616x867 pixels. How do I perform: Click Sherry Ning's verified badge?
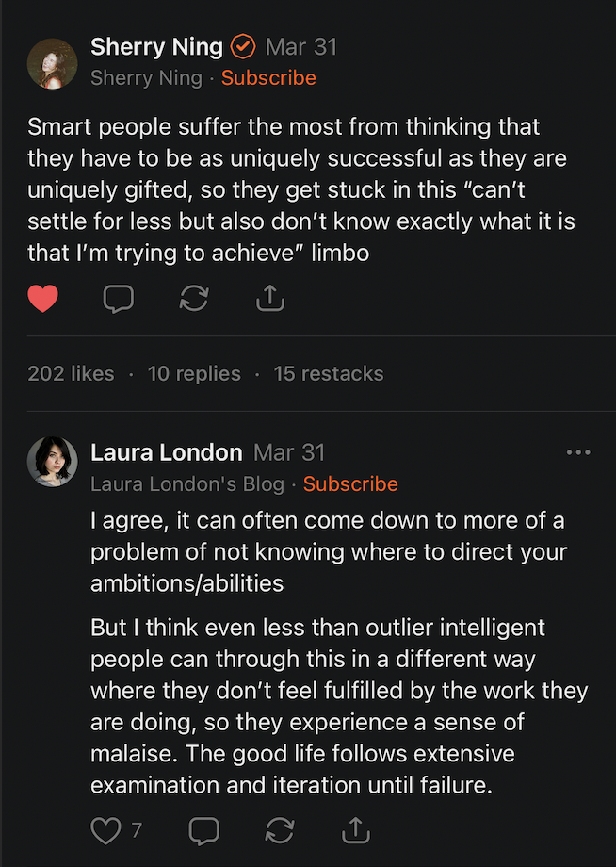pyautogui.click(x=243, y=46)
